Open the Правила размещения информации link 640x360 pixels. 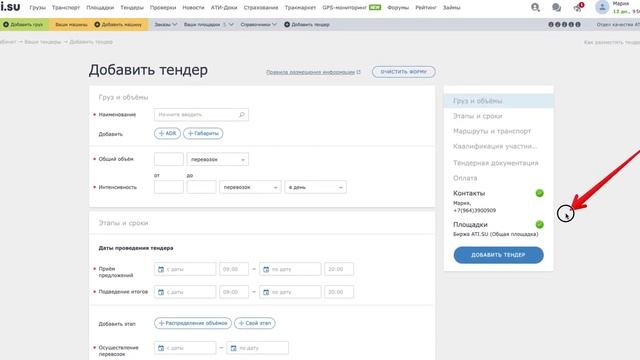311,72
